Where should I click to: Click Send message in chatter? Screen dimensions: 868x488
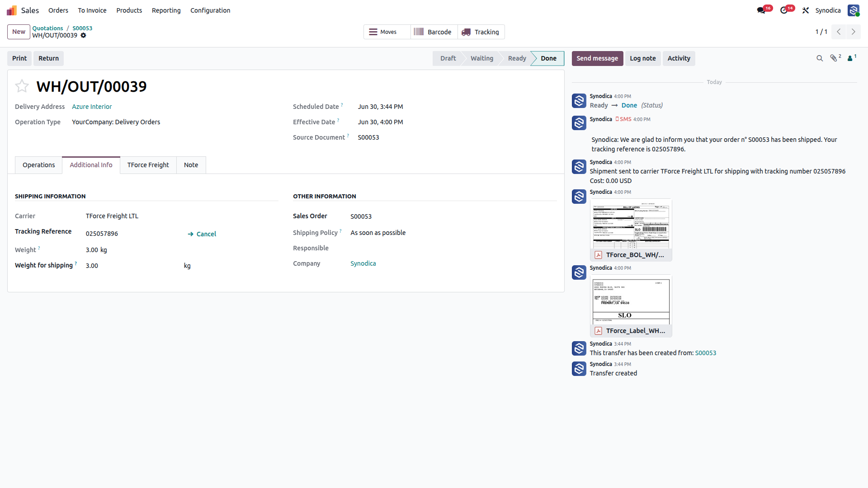(597, 58)
